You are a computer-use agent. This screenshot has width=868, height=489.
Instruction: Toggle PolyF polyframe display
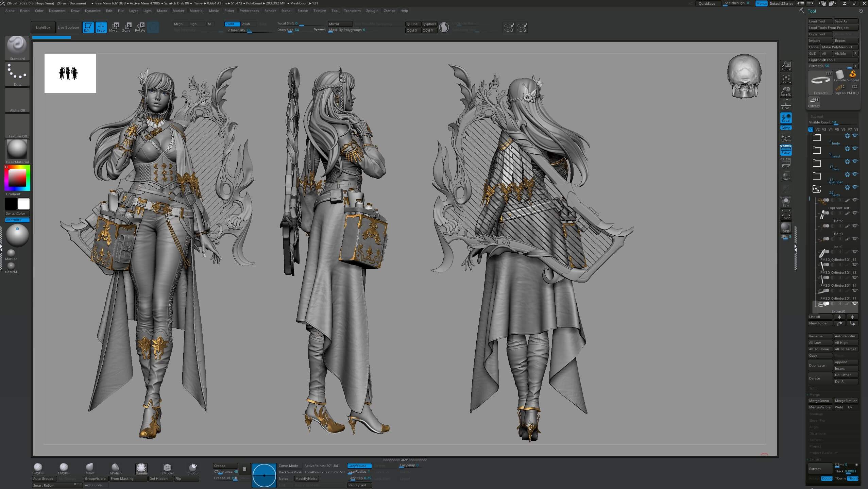[786, 163]
